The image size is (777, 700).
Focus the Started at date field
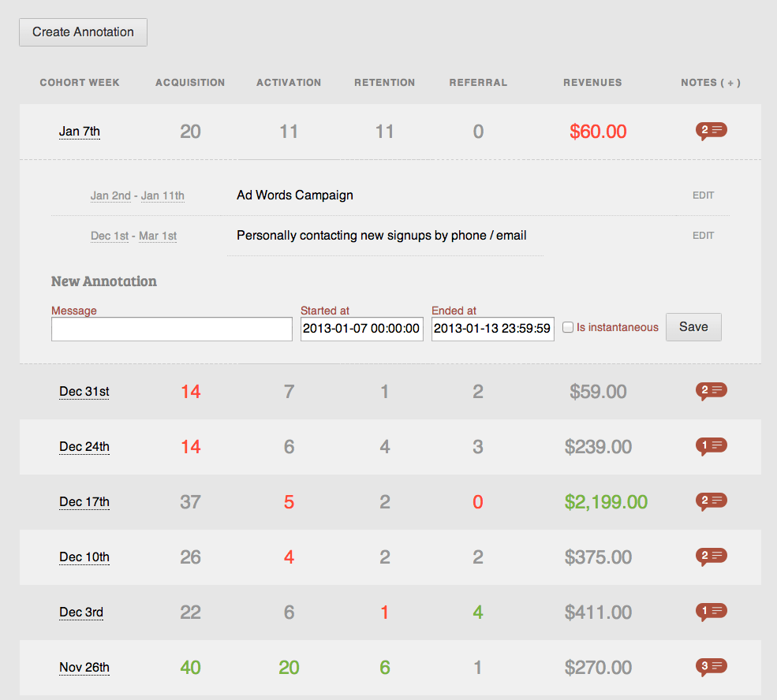pos(361,329)
